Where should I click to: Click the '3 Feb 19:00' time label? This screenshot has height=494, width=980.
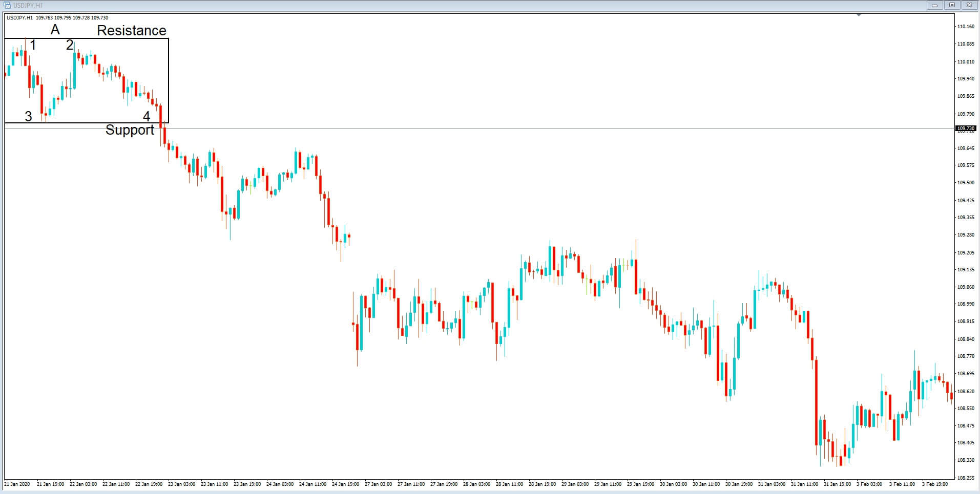point(935,484)
